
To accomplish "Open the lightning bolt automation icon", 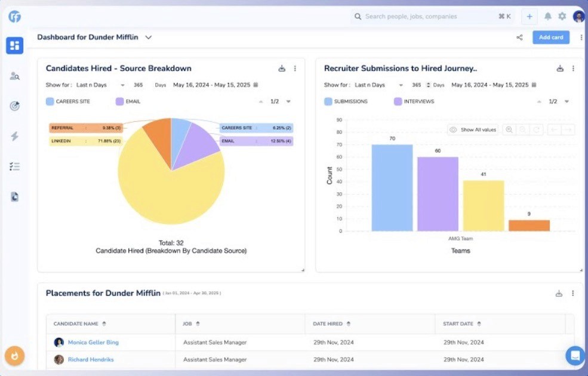I will click(x=14, y=136).
